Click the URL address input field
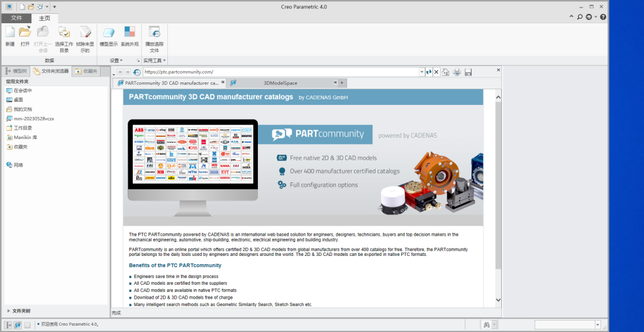 281,72
